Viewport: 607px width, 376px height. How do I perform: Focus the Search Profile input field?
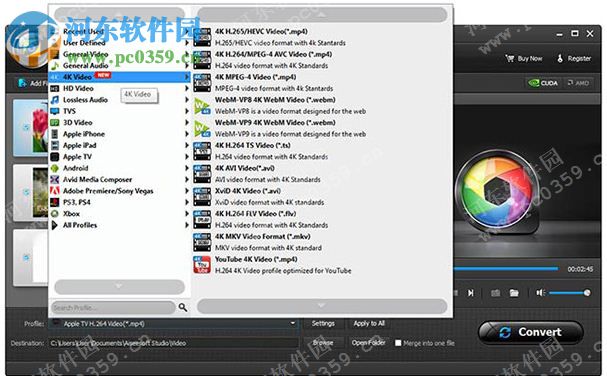113,307
